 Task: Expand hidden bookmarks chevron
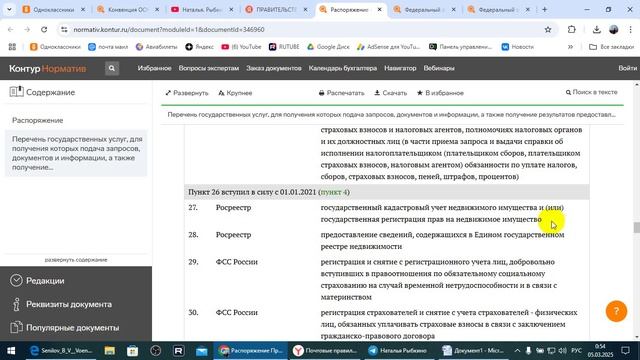(570, 47)
